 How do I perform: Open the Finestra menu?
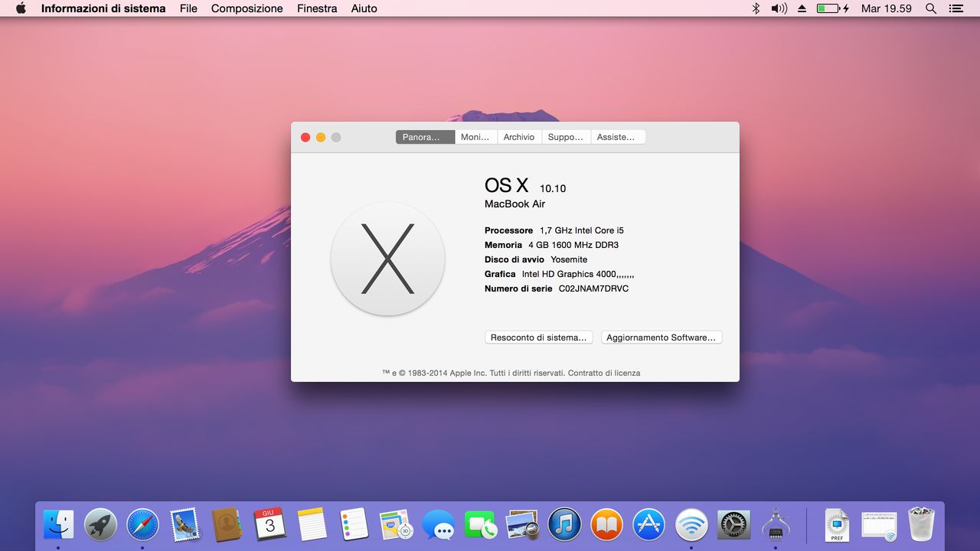pos(317,8)
